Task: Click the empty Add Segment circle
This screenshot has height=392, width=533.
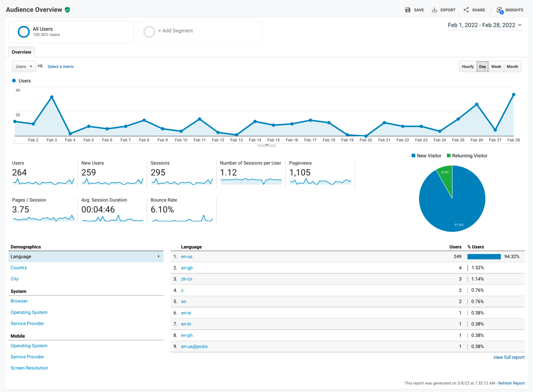Action: [149, 32]
